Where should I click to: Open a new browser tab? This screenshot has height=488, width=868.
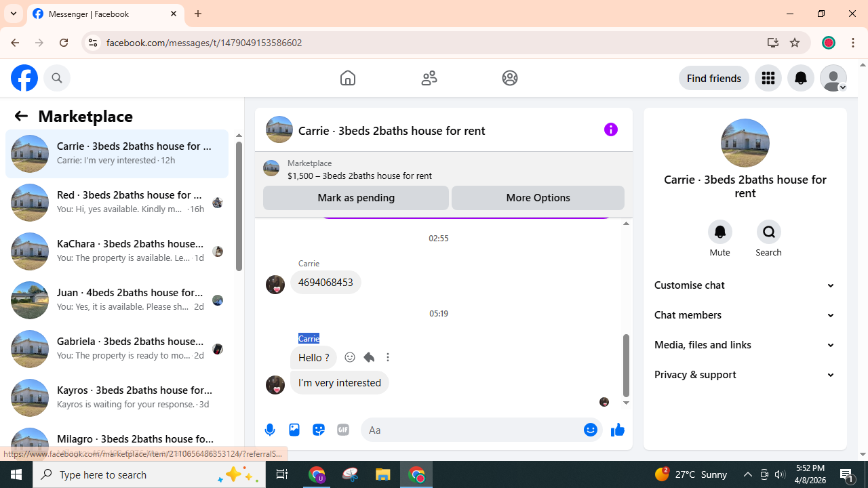pos(198,14)
